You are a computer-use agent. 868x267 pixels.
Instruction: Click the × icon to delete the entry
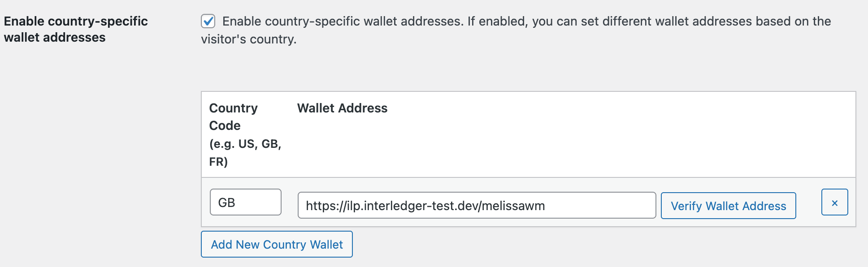click(x=834, y=202)
